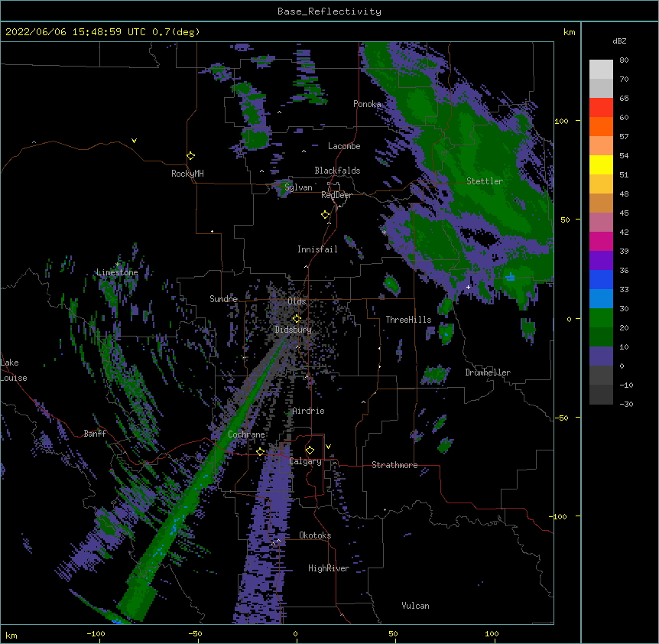Click the Airdrie city label
The image size is (659, 644).
tap(309, 411)
